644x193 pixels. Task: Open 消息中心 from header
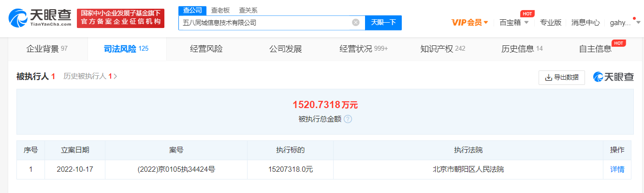[585, 22]
